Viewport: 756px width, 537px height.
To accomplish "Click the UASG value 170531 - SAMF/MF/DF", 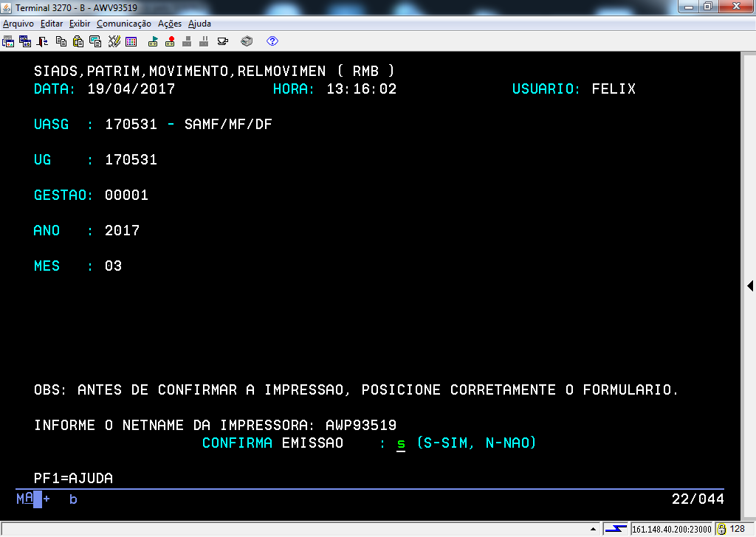I will click(188, 124).
